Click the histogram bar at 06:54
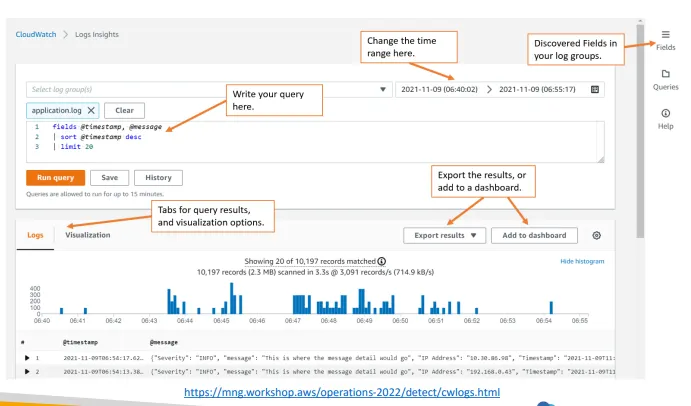Image resolution: width=691 pixels, height=406 pixels. (551, 307)
